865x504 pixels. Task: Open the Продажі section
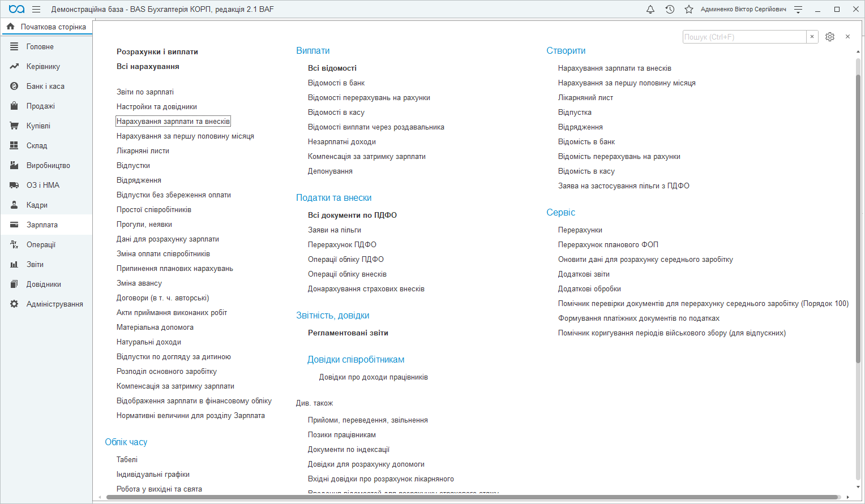[x=40, y=106]
